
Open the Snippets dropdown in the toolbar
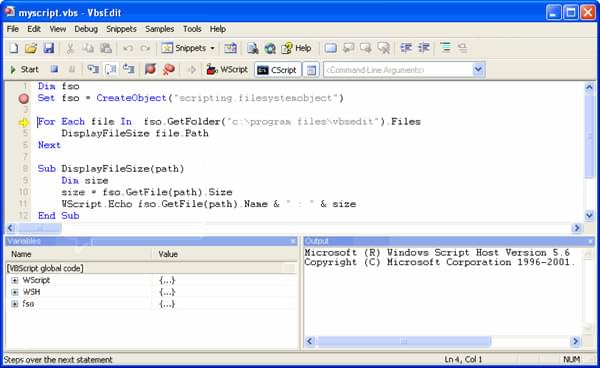188,48
